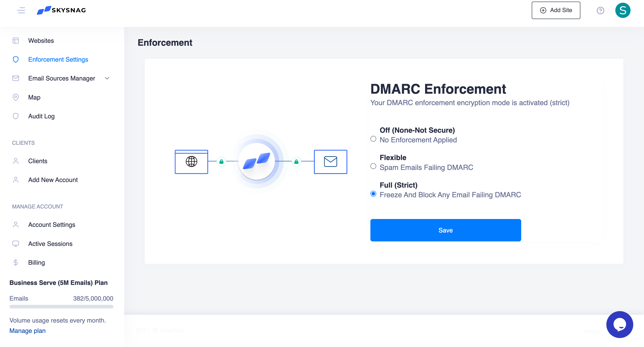Click the envelope icon beside Email Sources Manager
This screenshot has width=644, height=347.
point(15,78)
